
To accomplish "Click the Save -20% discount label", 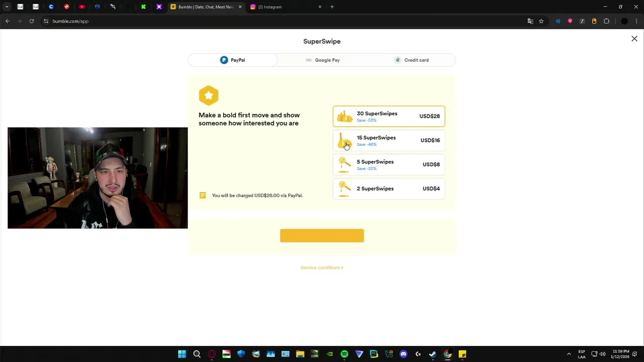I will click(366, 168).
